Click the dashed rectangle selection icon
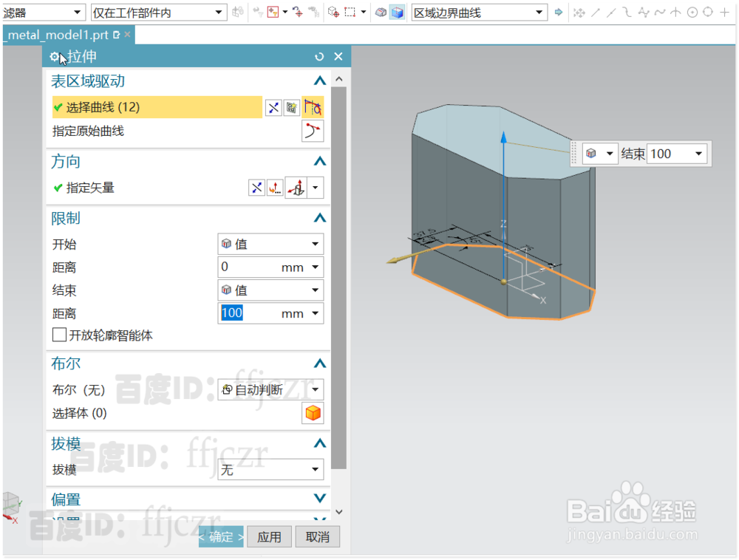The height and width of the screenshot is (560, 739). point(350,13)
